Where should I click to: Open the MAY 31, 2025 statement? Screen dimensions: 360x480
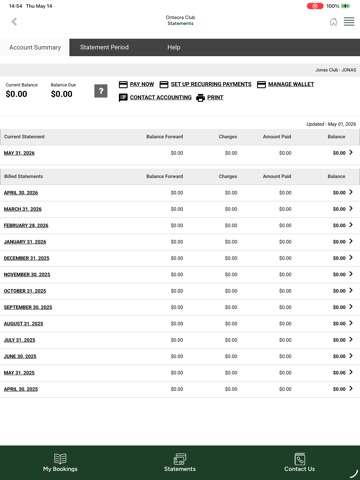point(19,372)
